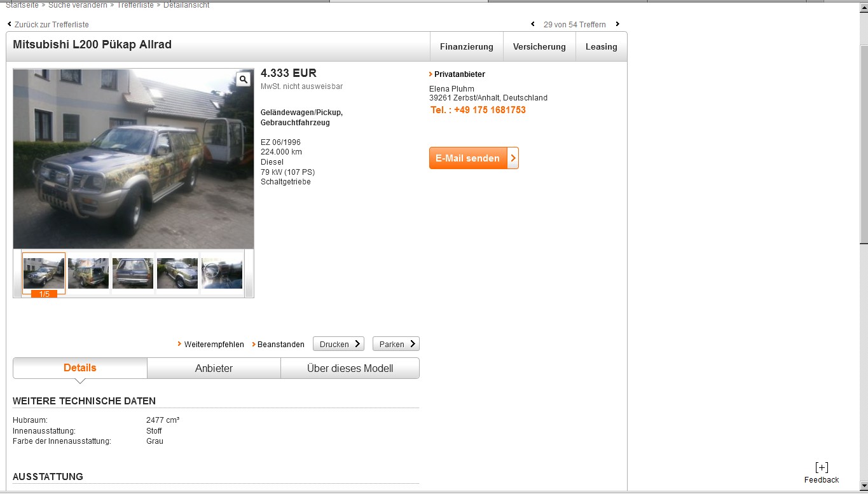Select the interior steering wheel thumbnail
Image resolution: width=868 pixels, height=494 pixels.
221,273
